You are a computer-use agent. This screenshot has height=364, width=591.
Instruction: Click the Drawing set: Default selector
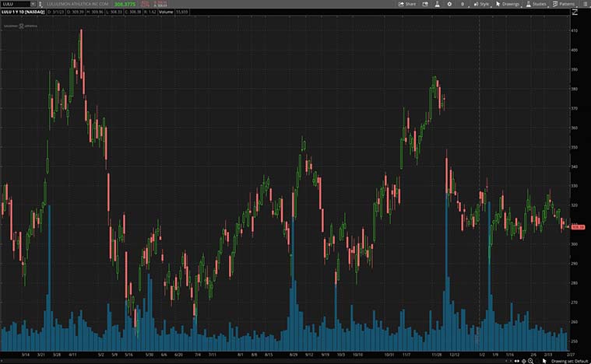pyautogui.click(x=569, y=361)
